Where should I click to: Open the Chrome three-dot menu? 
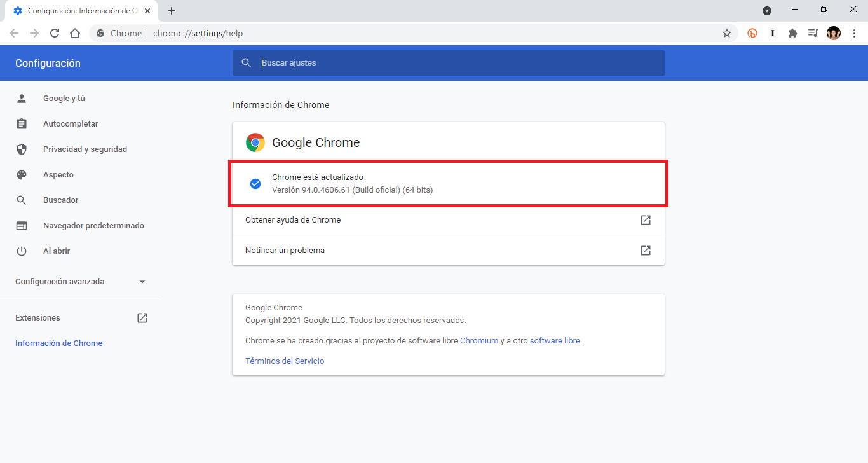click(853, 33)
